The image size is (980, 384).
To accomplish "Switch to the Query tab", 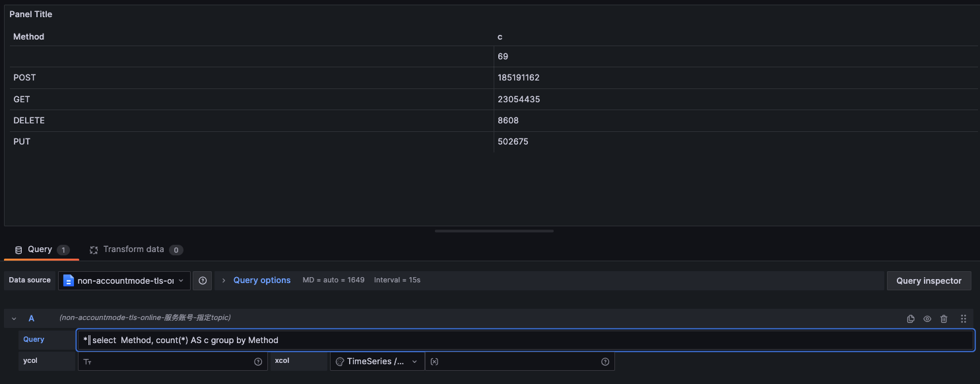I will (x=42, y=249).
